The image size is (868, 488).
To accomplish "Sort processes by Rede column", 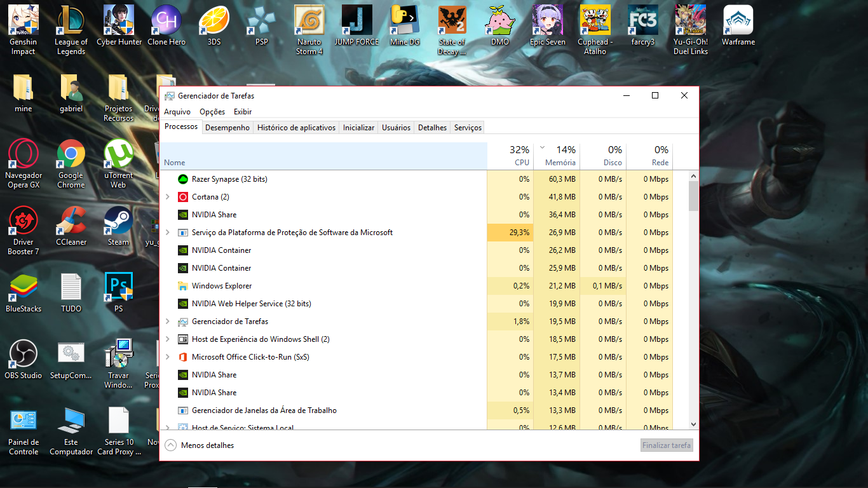I will tap(649, 156).
